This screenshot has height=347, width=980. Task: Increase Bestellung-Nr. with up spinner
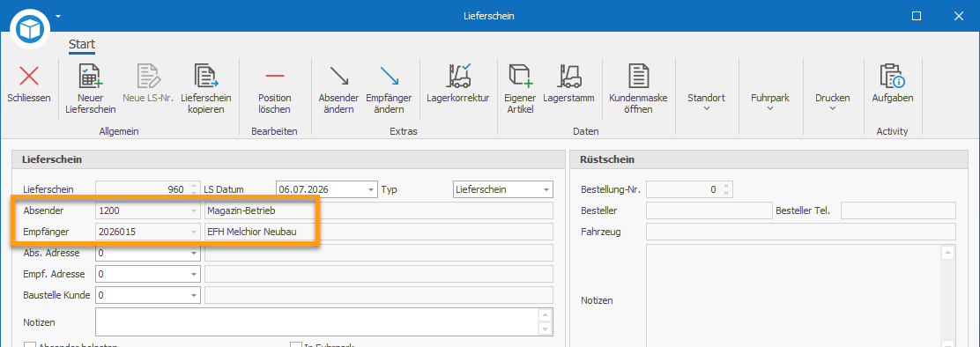[726, 186]
